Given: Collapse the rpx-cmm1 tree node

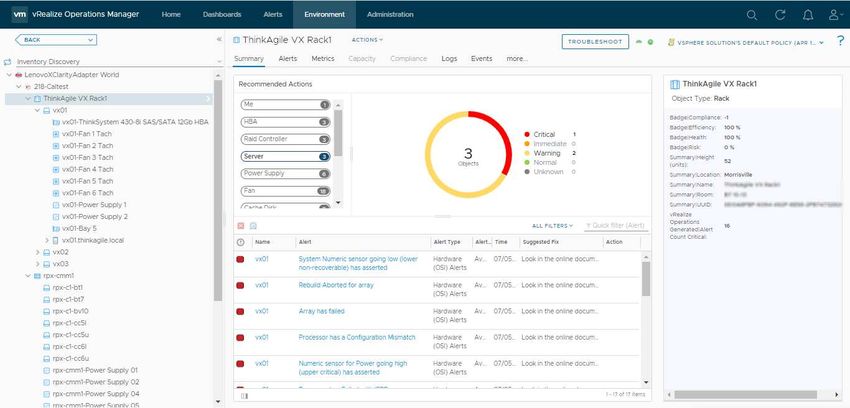Looking at the screenshot, I should pos(28,276).
